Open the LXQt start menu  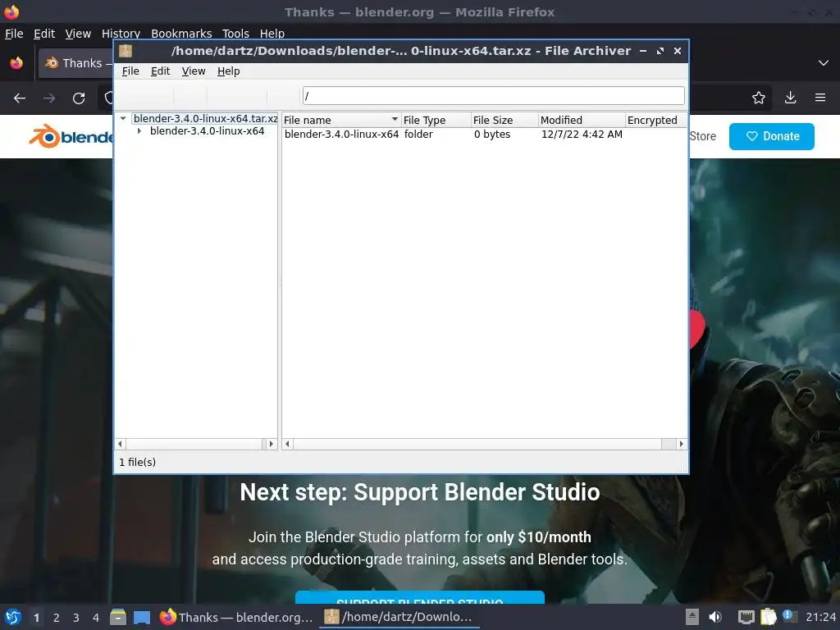tap(13, 617)
